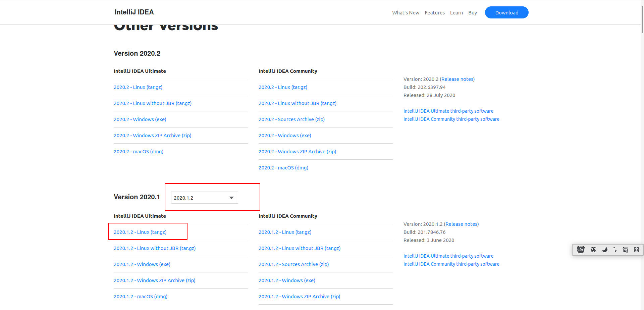
Task: Download Community 2020.1.2 Windows ZIP Archive
Action: pos(300,297)
